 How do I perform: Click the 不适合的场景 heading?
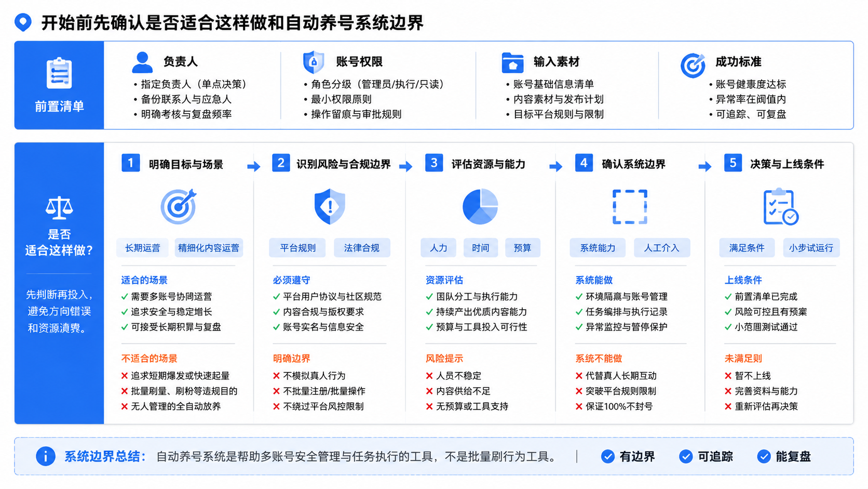[150, 359]
